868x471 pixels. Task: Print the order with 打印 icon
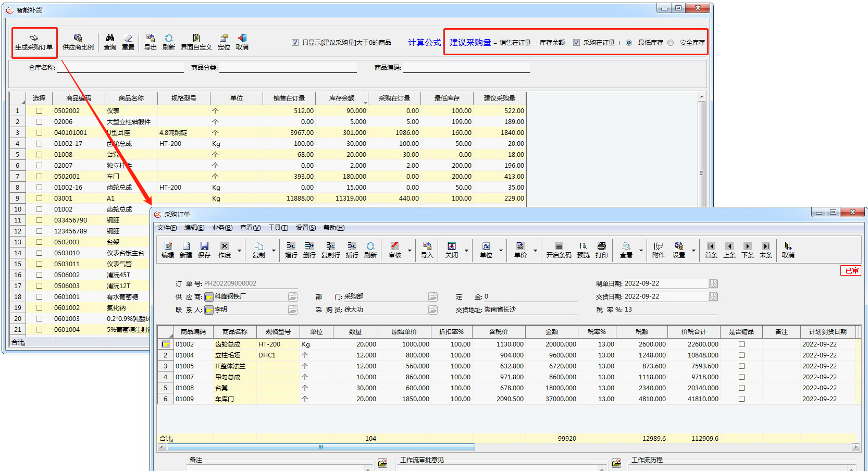coord(602,250)
